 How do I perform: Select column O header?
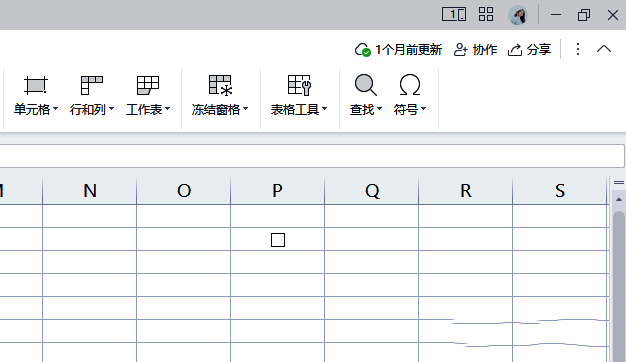(184, 191)
